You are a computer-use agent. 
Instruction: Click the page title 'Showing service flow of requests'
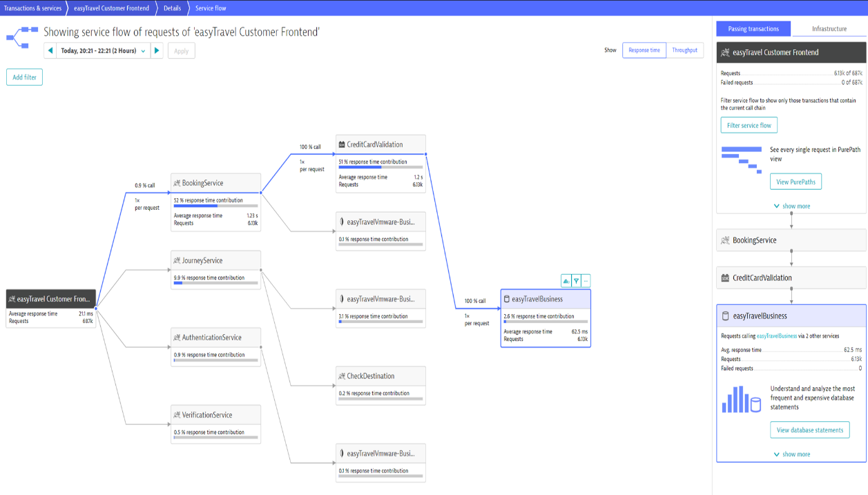tap(182, 32)
